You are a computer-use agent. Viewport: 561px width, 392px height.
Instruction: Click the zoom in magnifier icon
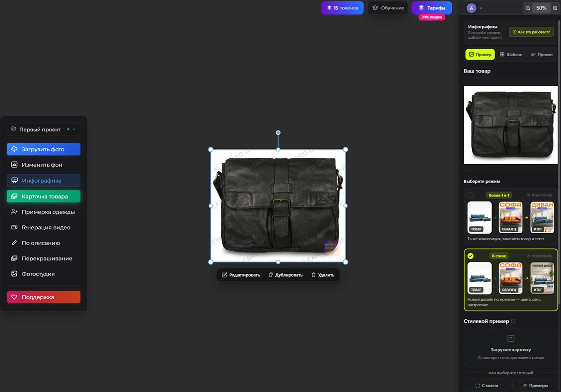pyautogui.click(x=555, y=8)
